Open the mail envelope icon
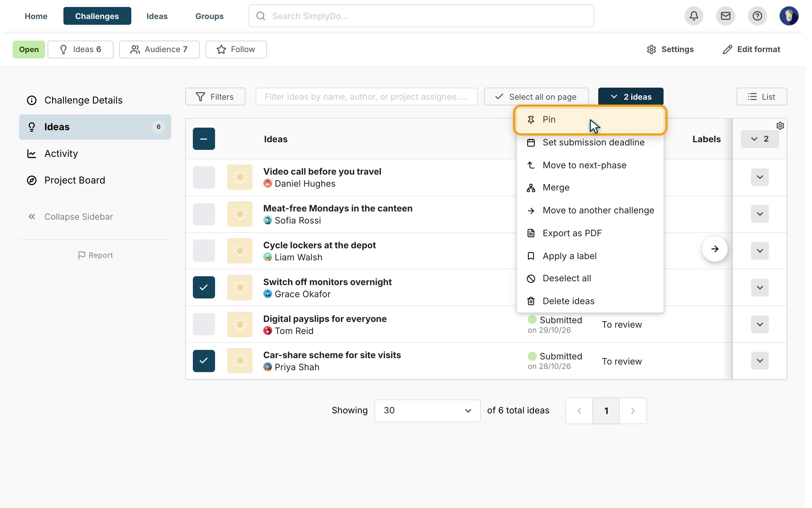Viewport: 812px width, 508px height. (x=725, y=16)
